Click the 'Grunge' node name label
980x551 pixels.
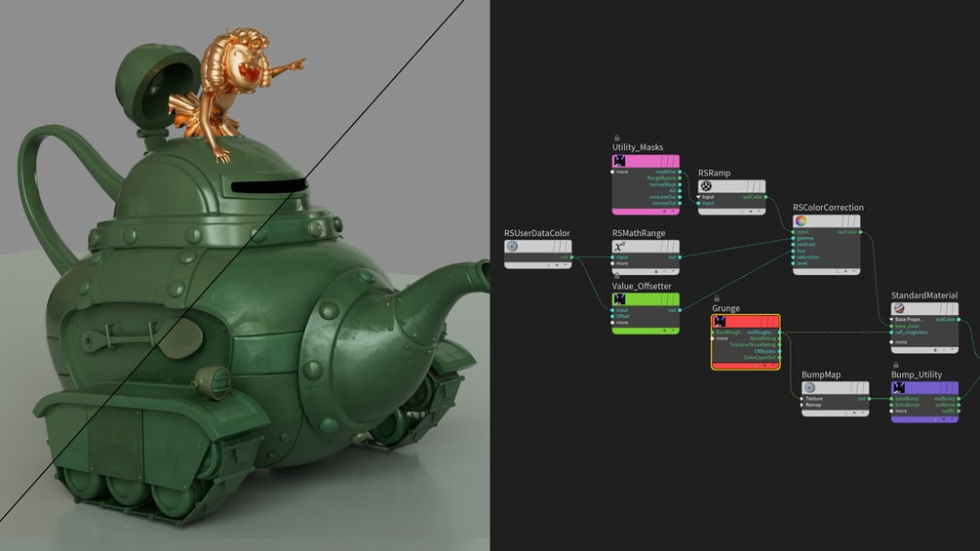pyautogui.click(x=725, y=308)
